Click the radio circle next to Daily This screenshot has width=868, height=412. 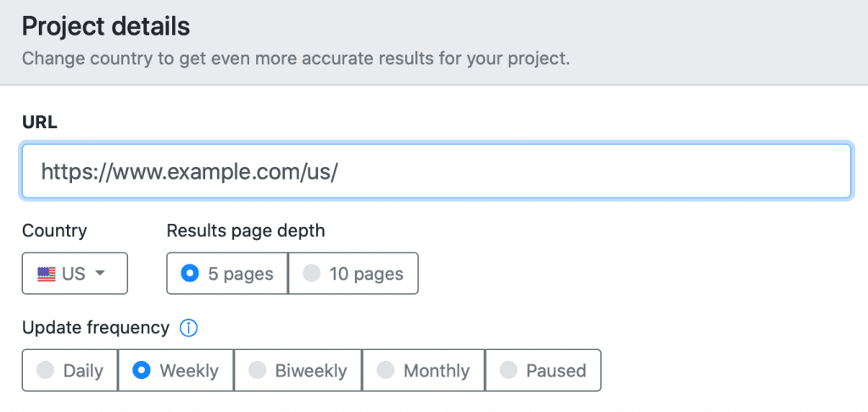[x=46, y=370]
